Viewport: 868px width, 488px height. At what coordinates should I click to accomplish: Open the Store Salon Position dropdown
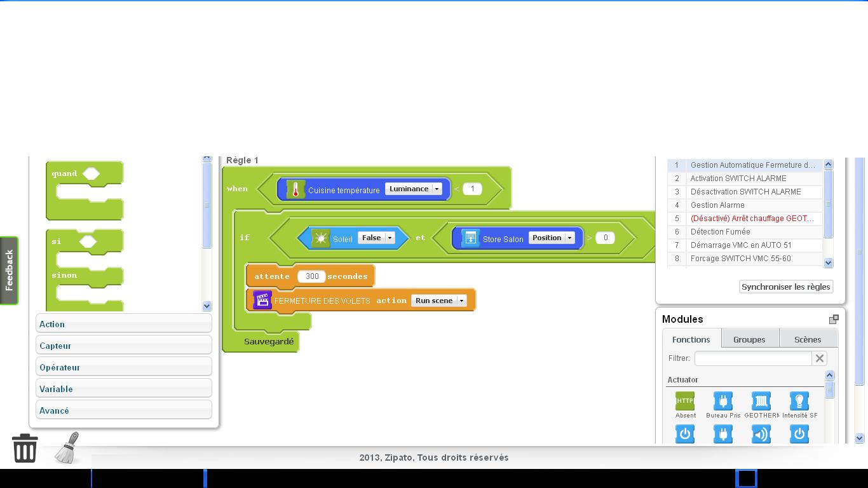point(552,238)
